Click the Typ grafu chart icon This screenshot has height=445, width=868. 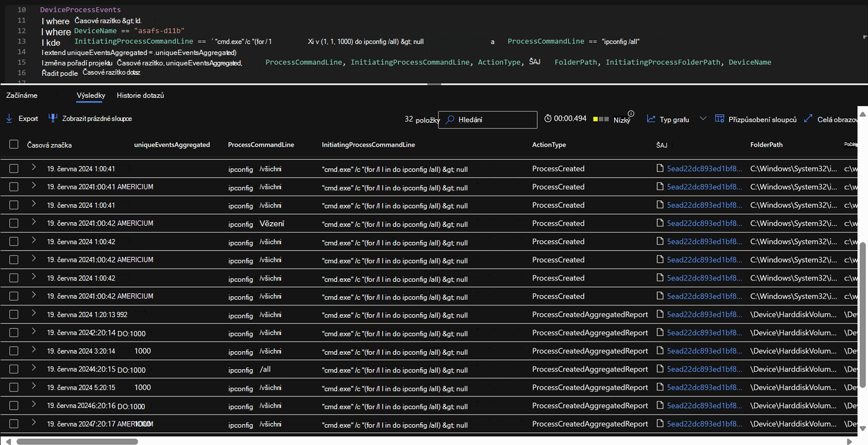tap(651, 119)
